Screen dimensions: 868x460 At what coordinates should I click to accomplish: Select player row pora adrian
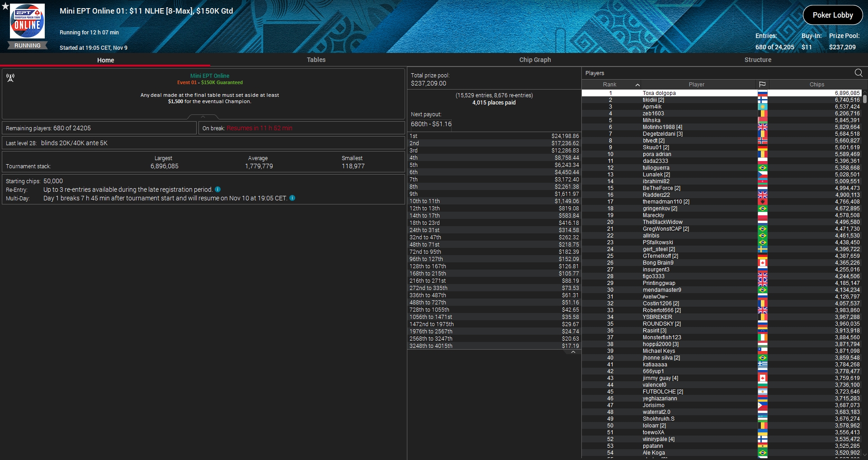pos(722,154)
